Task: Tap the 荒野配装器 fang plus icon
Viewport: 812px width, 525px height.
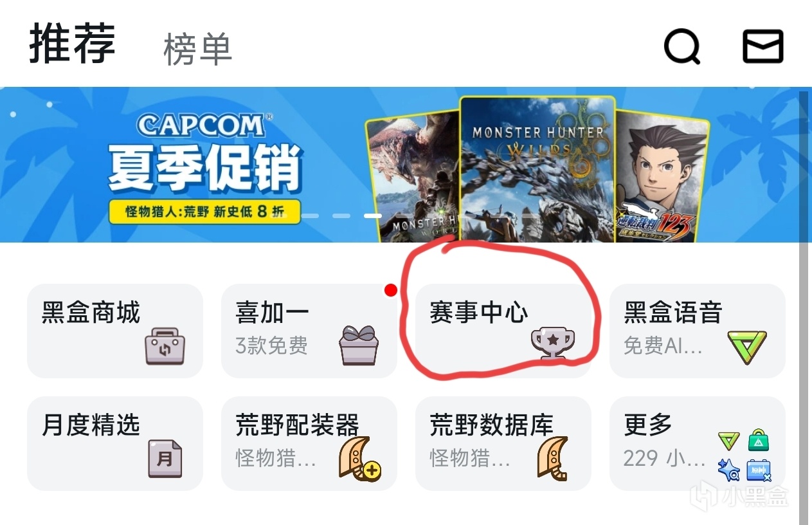Action: coord(359,458)
